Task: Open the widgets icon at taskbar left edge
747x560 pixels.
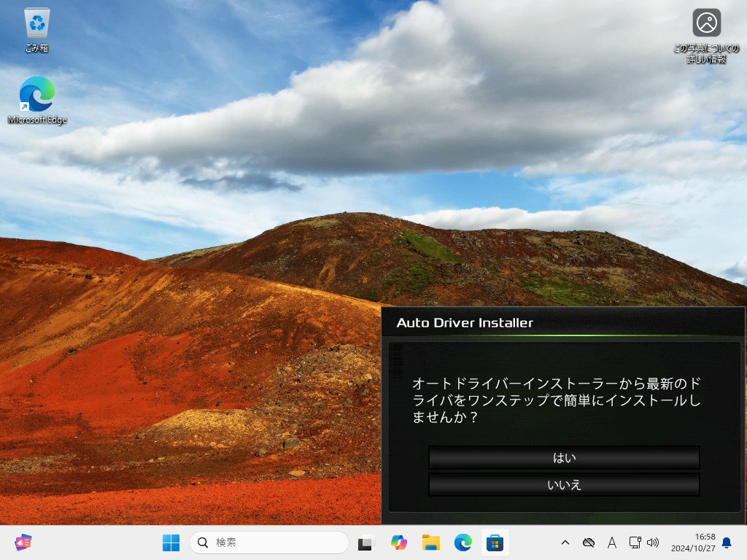Action: 23,542
